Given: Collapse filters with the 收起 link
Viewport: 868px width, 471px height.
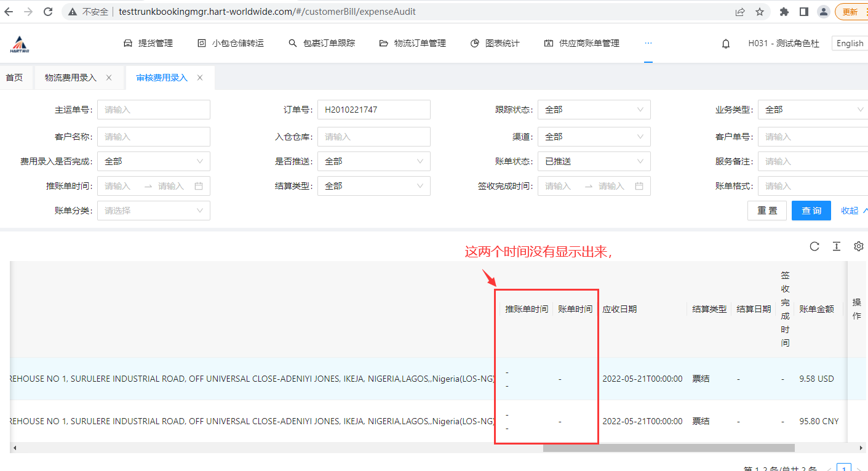Looking at the screenshot, I should click(x=853, y=211).
